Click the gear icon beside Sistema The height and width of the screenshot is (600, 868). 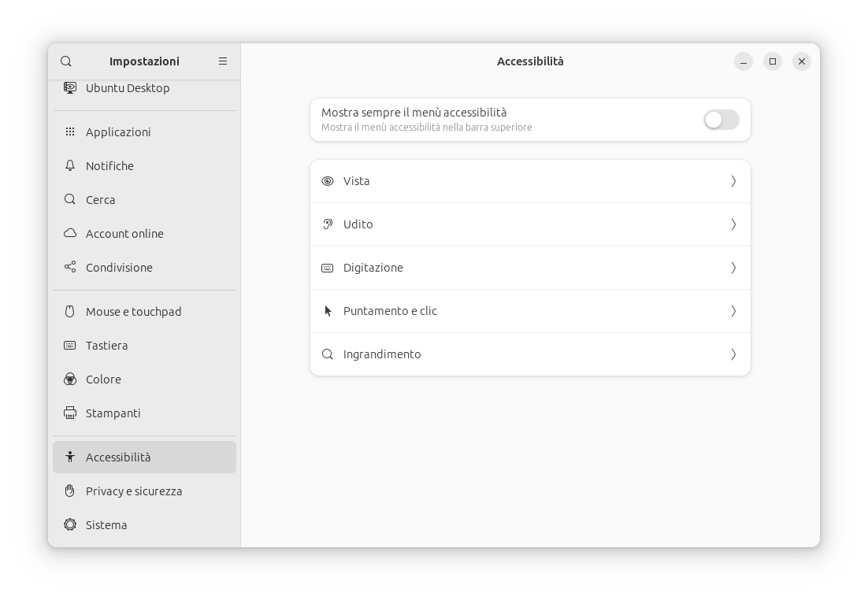70,525
